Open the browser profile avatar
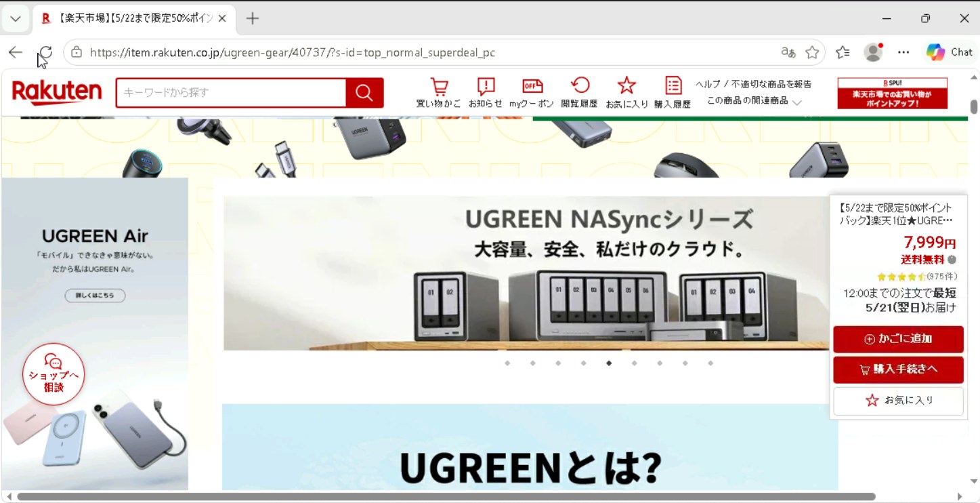Viewport: 980px width, 503px height. pos(873,52)
